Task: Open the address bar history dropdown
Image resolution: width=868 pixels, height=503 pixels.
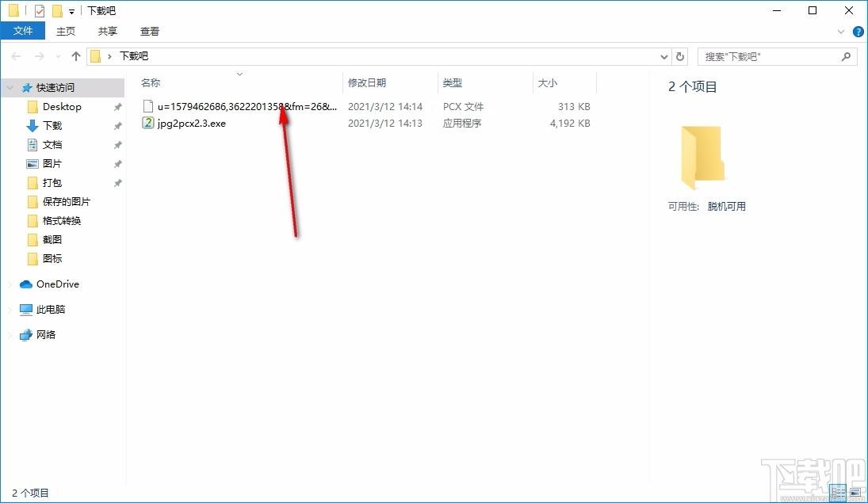Action: pos(663,56)
